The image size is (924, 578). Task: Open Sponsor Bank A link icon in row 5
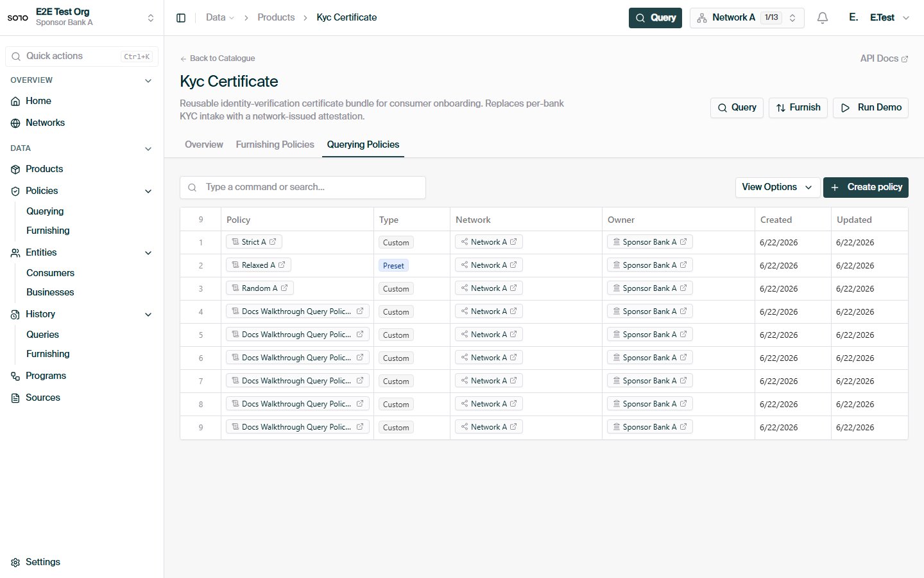[683, 335]
